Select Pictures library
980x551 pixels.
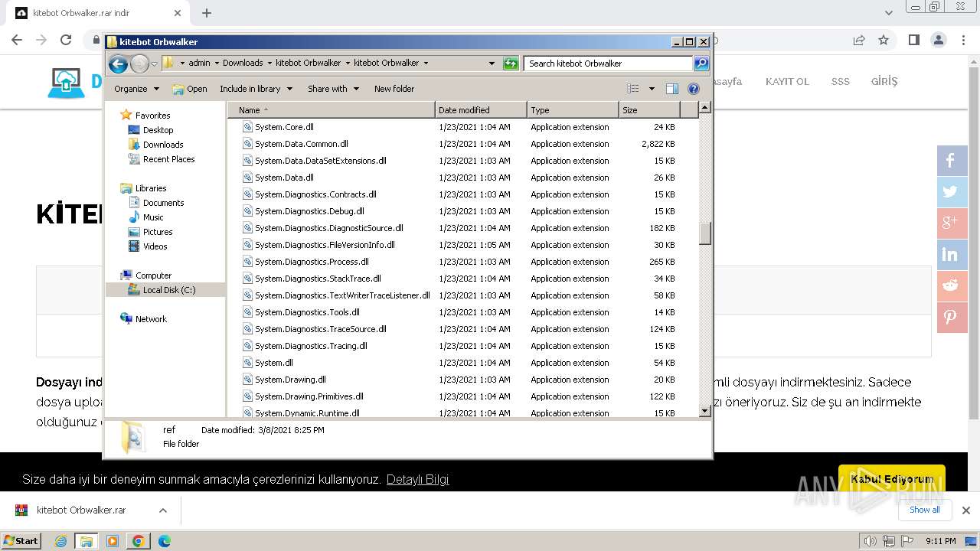click(x=158, y=232)
